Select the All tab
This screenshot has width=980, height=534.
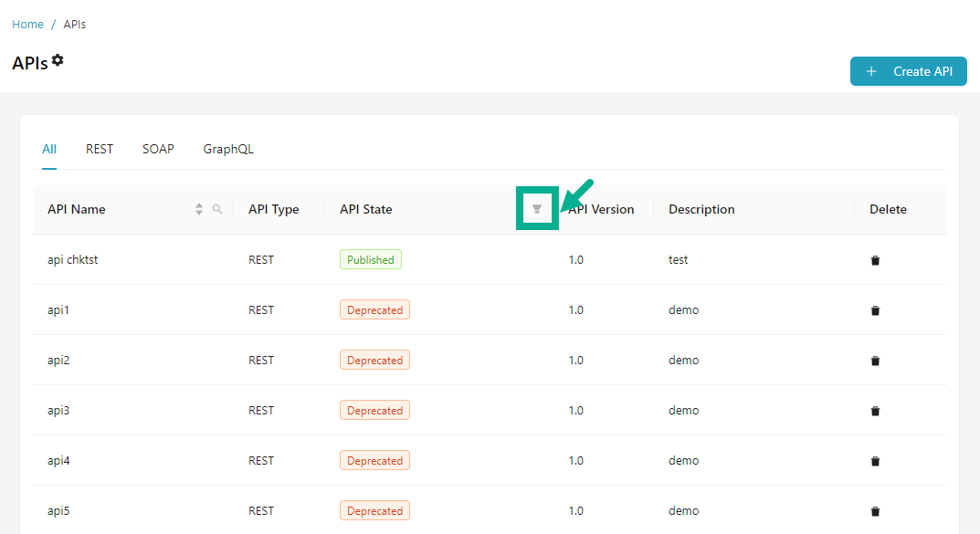[x=49, y=149]
